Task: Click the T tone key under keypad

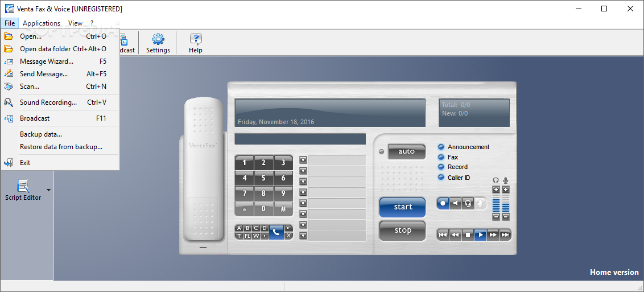Action: [x=239, y=236]
